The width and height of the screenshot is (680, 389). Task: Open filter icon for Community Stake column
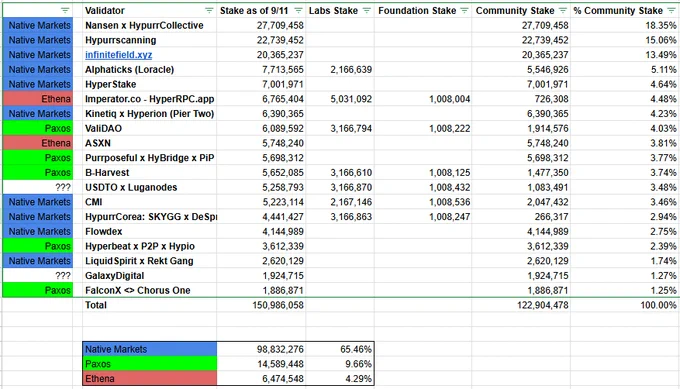pyautogui.click(x=563, y=10)
